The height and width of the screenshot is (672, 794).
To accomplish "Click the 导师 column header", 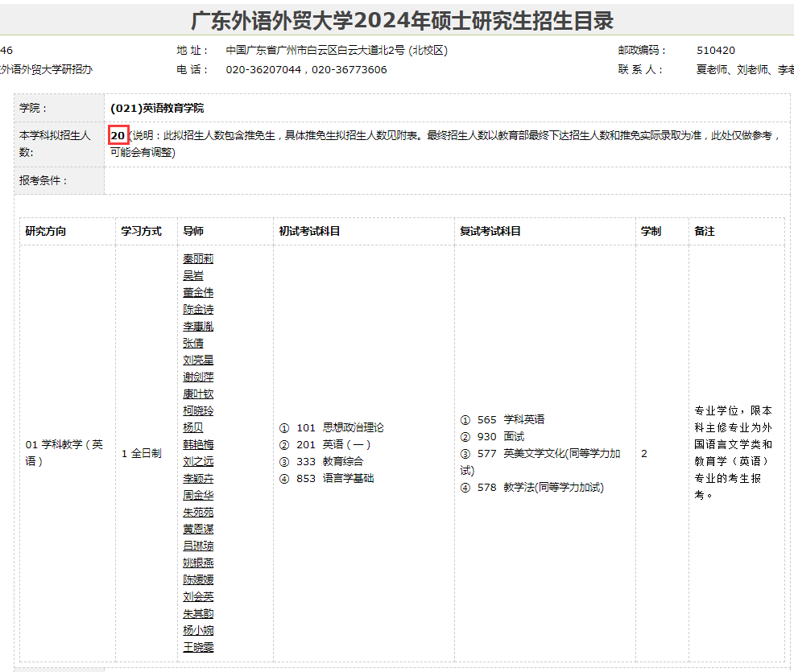I will pos(193,231).
